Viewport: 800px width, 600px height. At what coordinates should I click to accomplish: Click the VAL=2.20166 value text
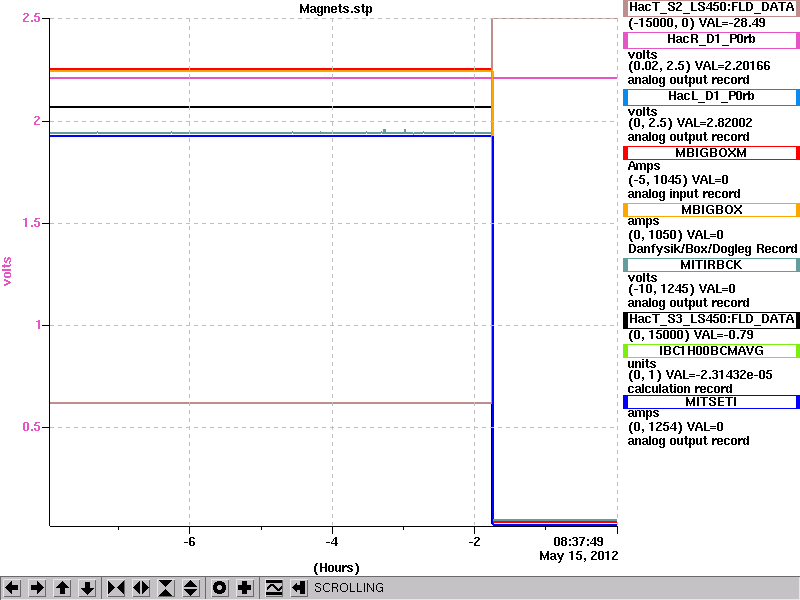click(x=734, y=66)
